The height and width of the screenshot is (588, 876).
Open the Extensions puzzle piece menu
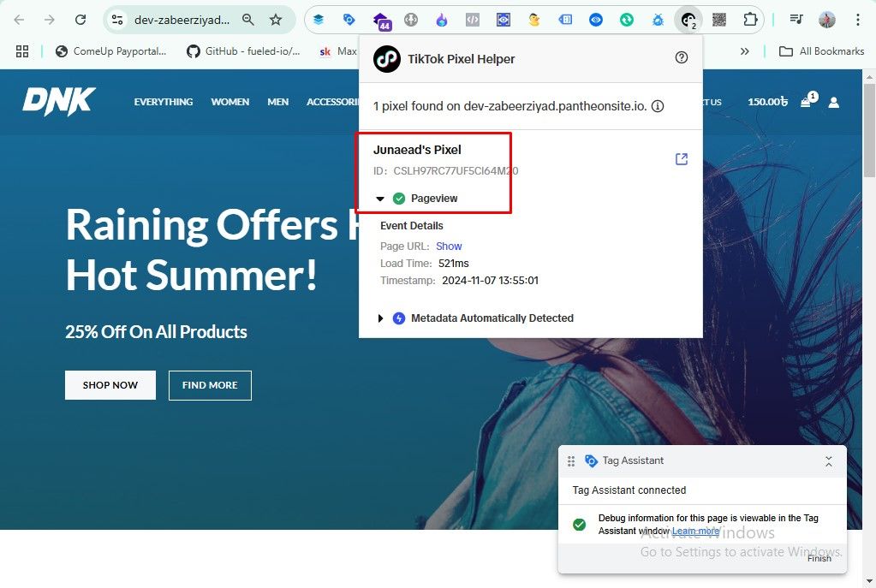click(750, 20)
